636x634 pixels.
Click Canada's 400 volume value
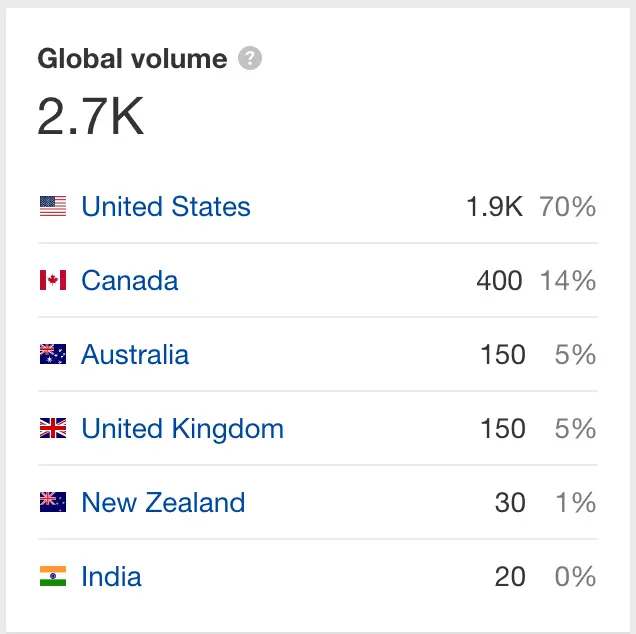click(x=499, y=281)
